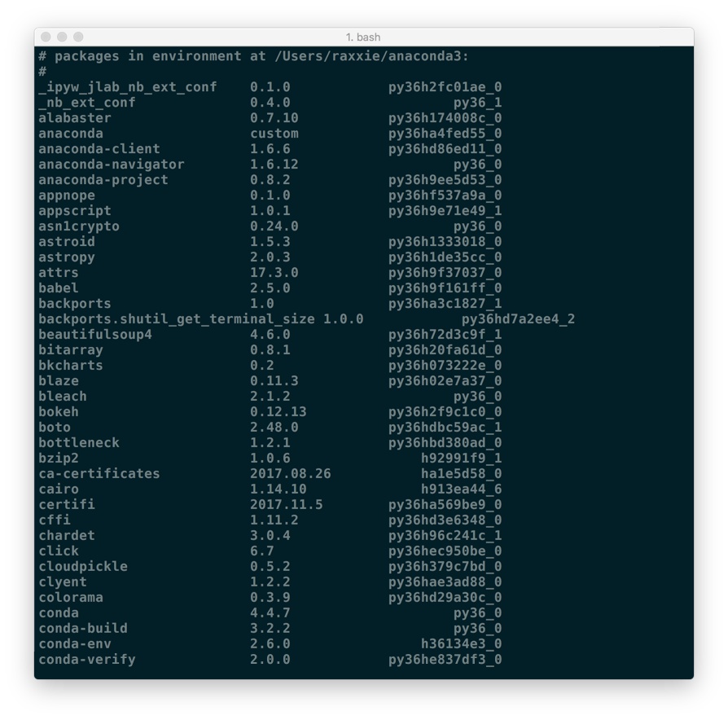This screenshot has width=728, height=720.
Task: Click the cairo build string h913ea44_6
Action: pyautogui.click(x=462, y=490)
